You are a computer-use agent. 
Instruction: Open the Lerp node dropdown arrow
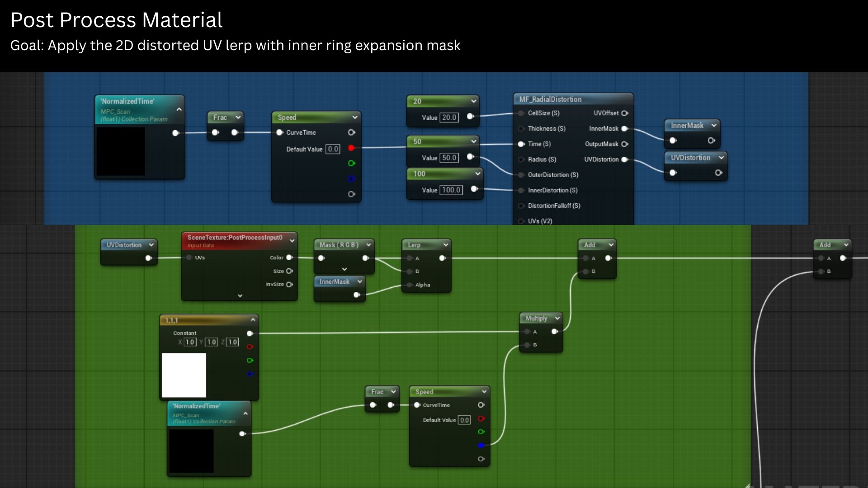tap(445, 245)
